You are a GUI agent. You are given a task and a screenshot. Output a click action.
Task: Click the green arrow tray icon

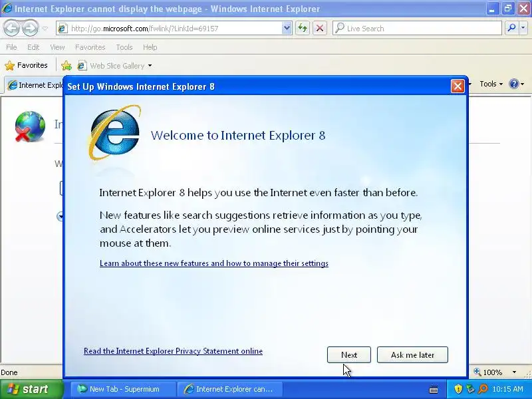coord(470,389)
